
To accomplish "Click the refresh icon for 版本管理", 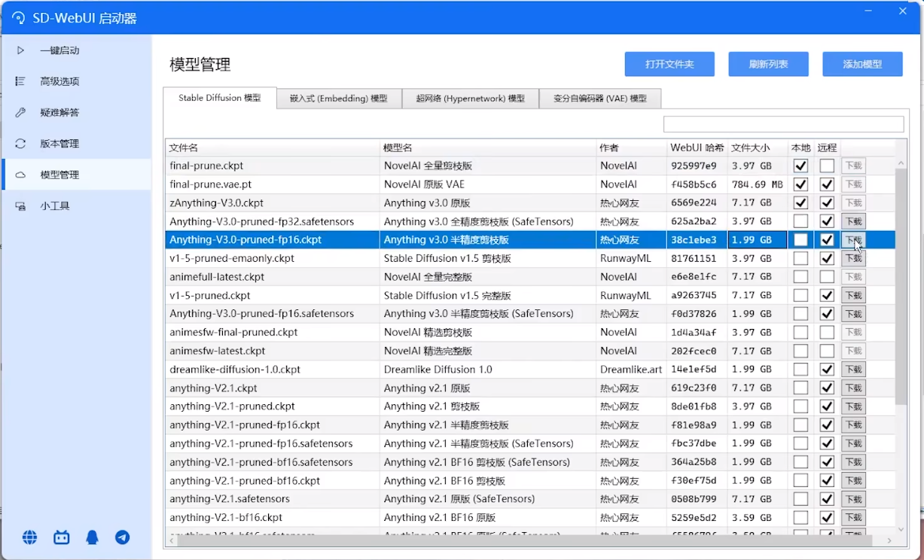I will (x=20, y=143).
